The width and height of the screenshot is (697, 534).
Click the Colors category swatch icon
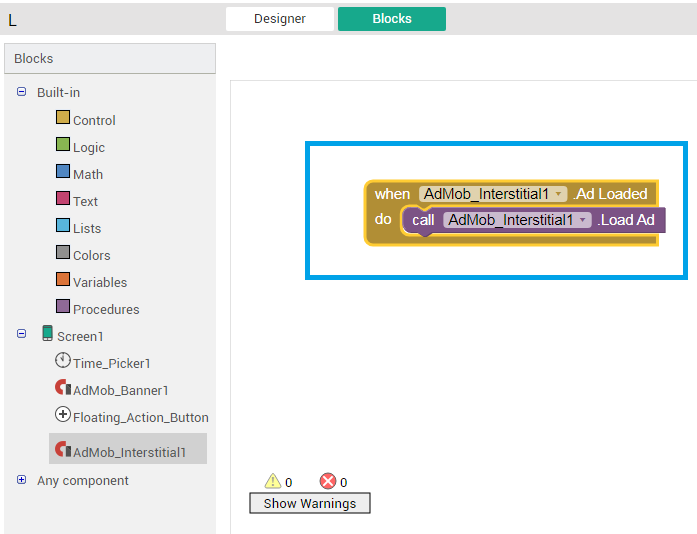coord(63,253)
